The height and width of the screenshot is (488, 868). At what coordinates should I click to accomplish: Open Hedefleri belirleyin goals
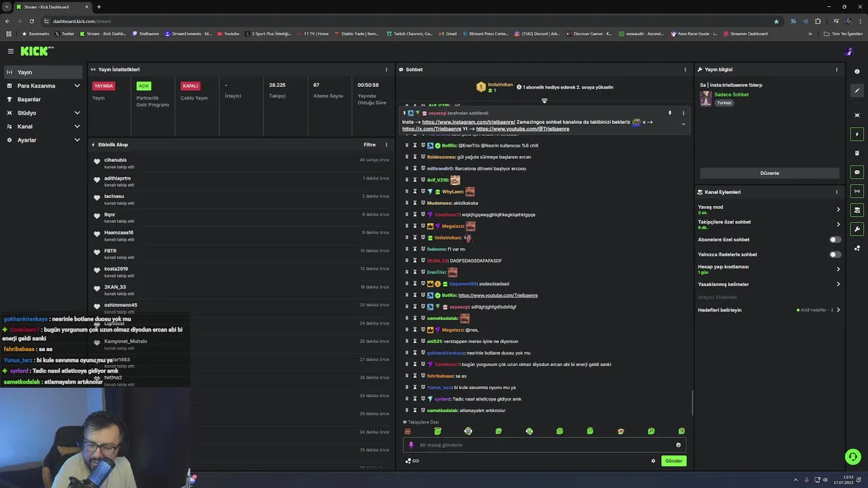769,310
